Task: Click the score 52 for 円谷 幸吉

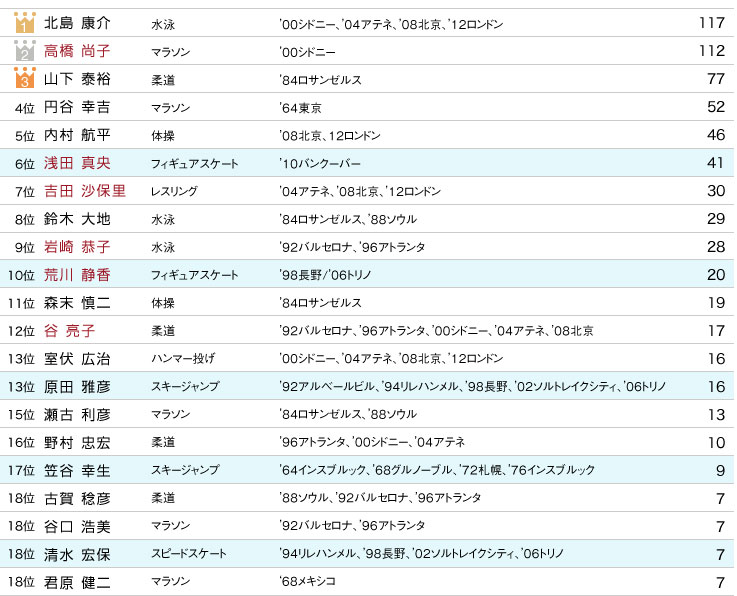Action: 716,107
